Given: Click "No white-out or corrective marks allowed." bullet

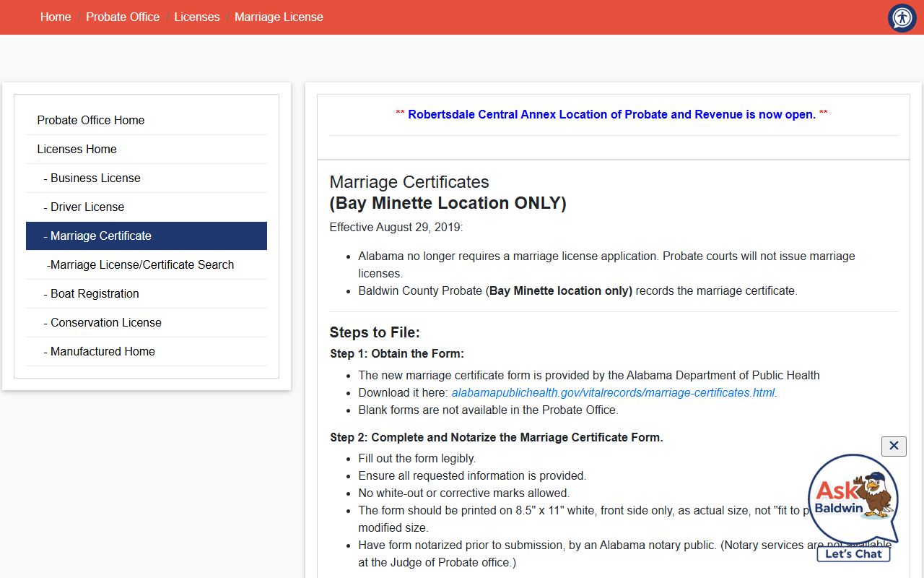Looking at the screenshot, I should 464,493.
